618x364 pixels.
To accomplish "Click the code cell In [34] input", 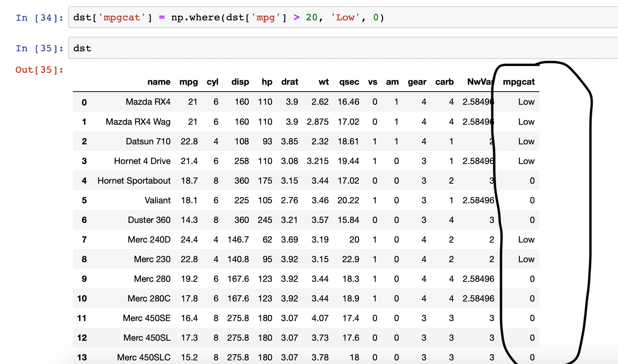I will (343, 17).
